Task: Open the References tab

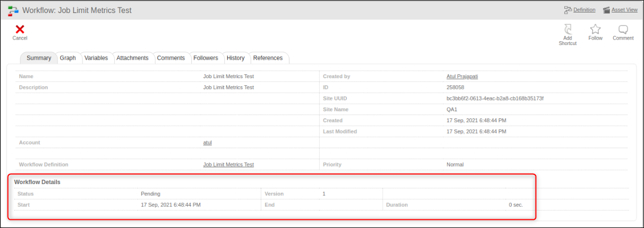Action: 268,58
